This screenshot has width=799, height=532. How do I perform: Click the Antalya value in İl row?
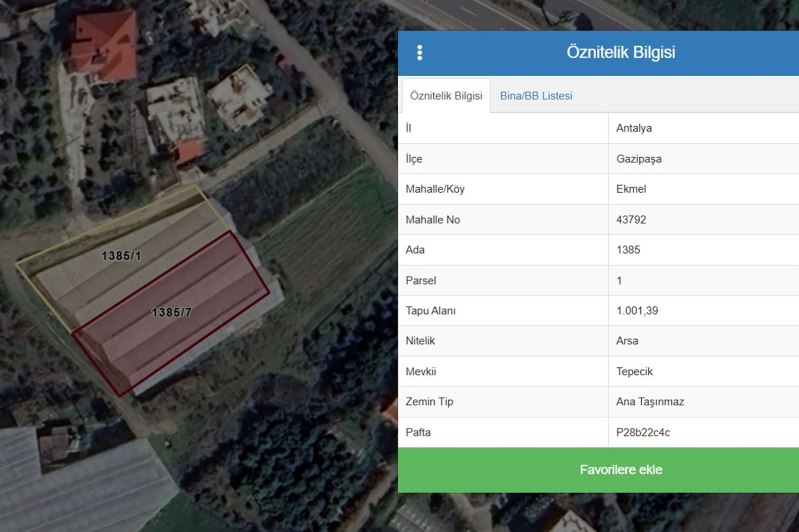[x=634, y=128]
